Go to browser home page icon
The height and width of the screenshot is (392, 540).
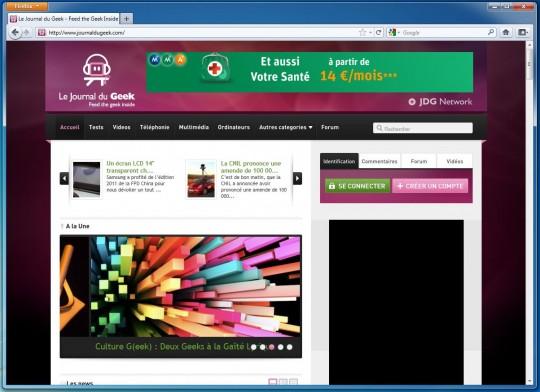pyautogui.click(x=506, y=32)
